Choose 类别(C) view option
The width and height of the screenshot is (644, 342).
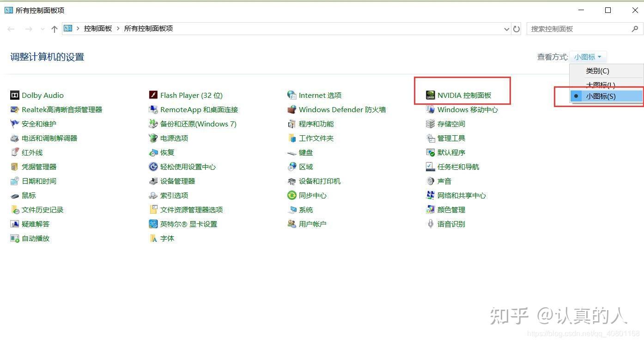click(x=607, y=71)
